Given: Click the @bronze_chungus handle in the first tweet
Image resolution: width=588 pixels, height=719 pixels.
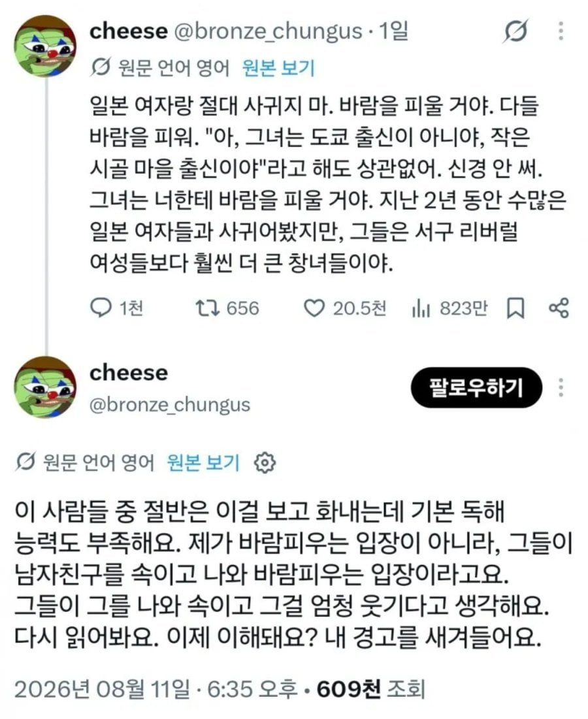Looking at the screenshot, I should coord(269,31).
